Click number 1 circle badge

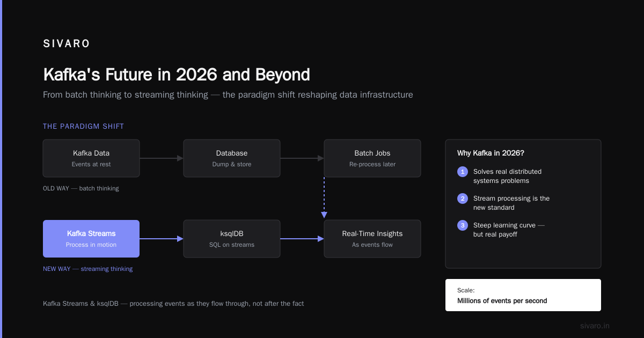463,172
